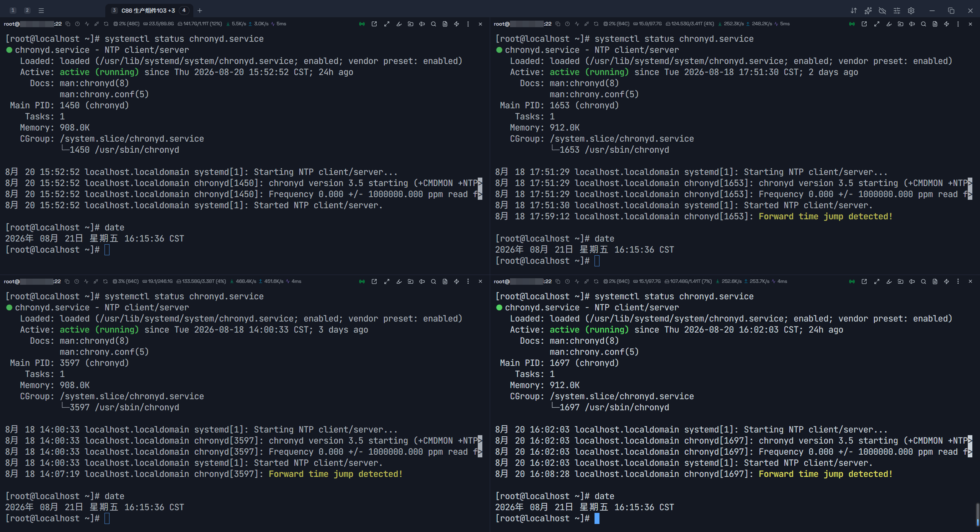Open SFTP file transfer in PID 1653 pane
The height and width of the screenshot is (532, 980).
click(x=900, y=24)
